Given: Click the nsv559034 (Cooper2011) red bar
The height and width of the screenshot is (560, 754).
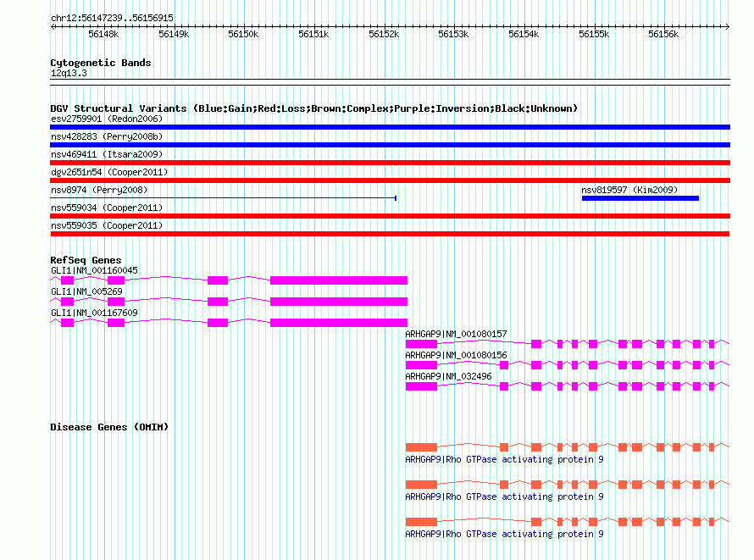Looking at the screenshot, I should click(x=390, y=216).
